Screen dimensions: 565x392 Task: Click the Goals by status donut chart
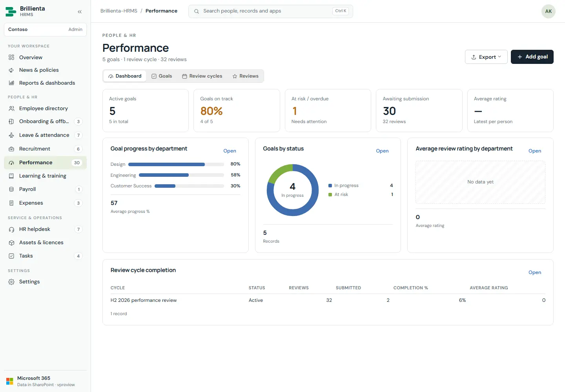(x=293, y=190)
